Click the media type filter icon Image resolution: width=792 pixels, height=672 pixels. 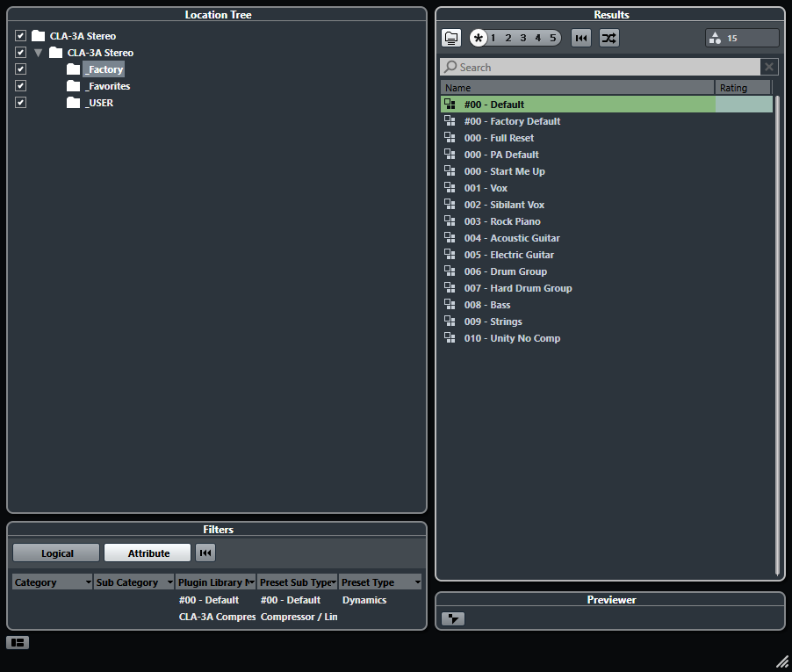tap(450, 38)
